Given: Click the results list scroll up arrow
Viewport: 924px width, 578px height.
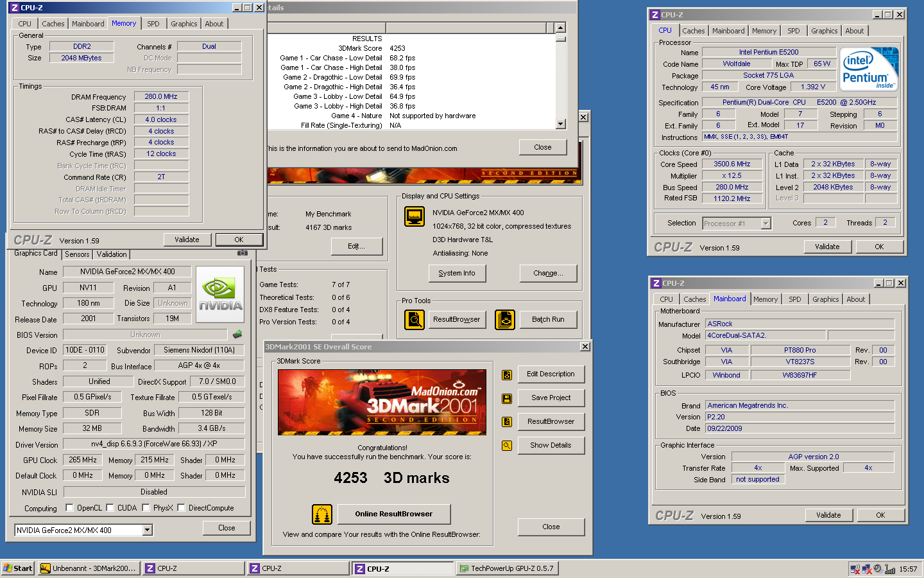Looking at the screenshot, I should (x=560, y=28).
